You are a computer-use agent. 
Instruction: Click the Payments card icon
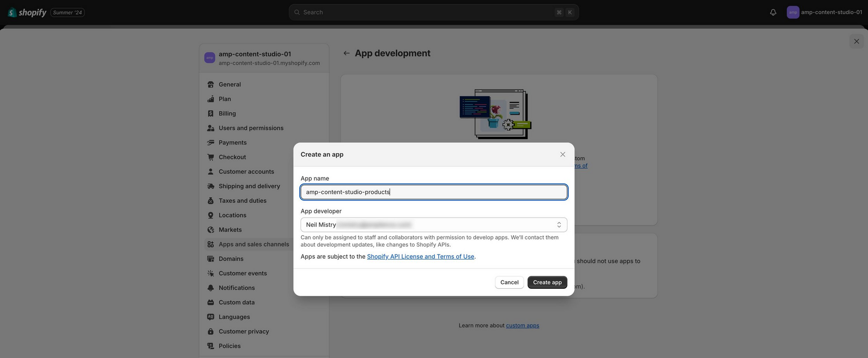(x=211, y=143)
